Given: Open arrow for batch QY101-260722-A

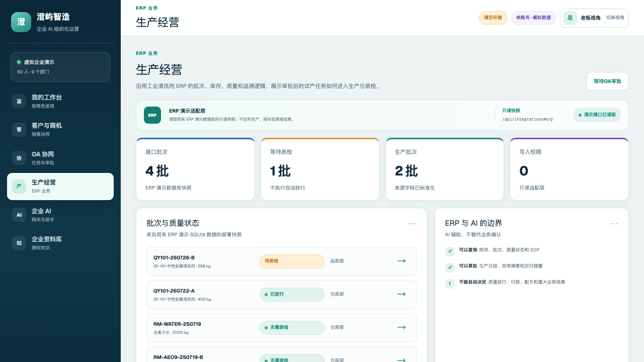Looking at the screenshot, I should pos(401,294).
